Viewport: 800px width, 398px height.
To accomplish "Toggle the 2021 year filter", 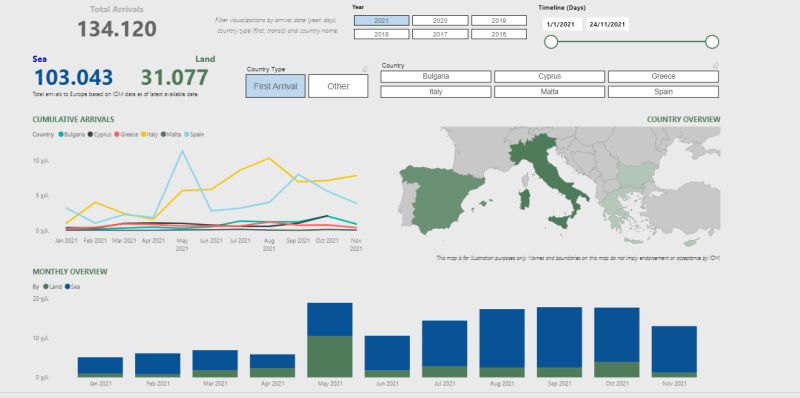I will (x=382, y=20).
